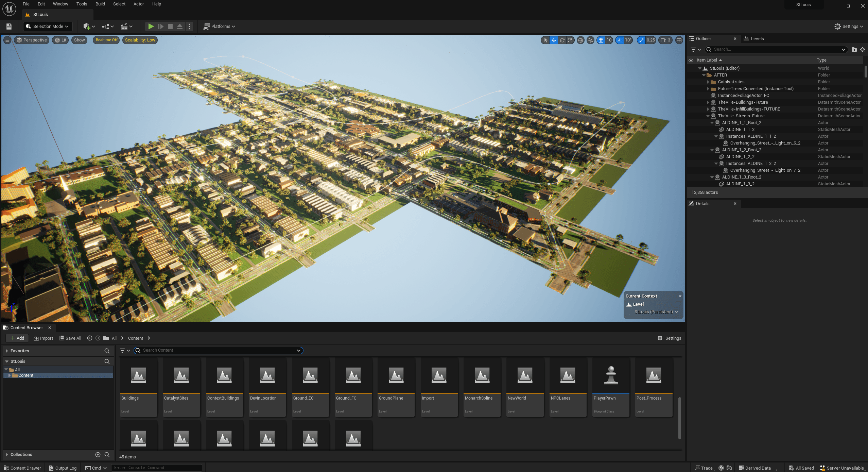
Task: Open the Tools menu
Action: coord(82,4)
